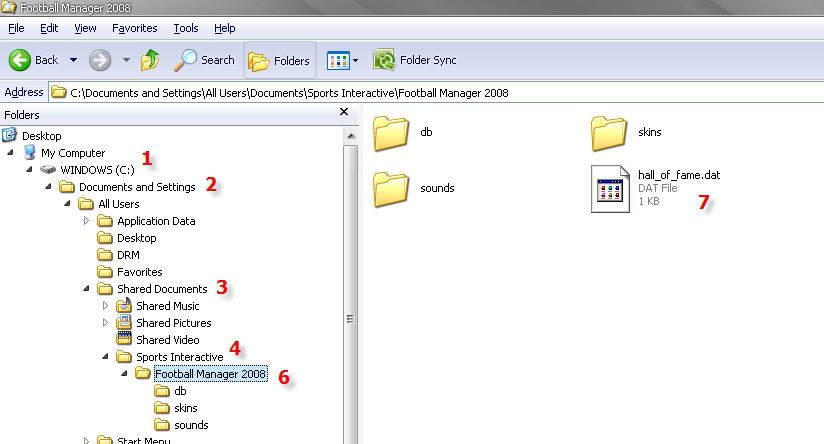
Task: Click the My Computer icon in tree
Action: coord(30,152)
